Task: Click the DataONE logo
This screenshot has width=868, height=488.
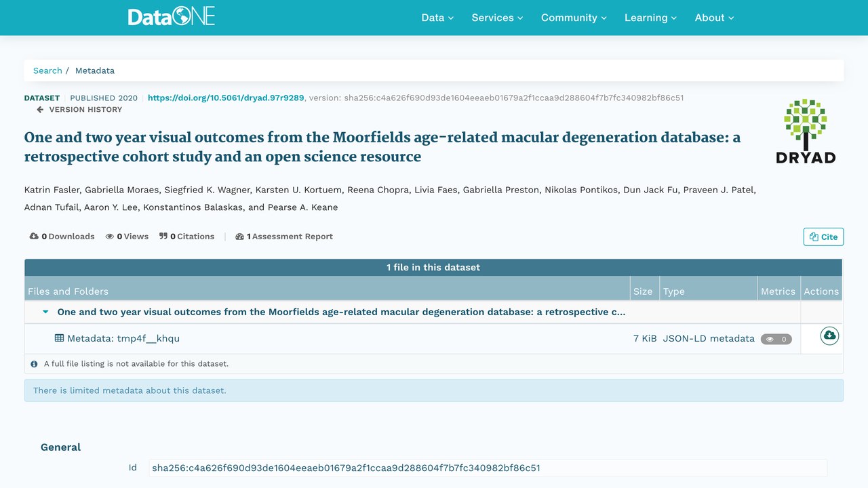Action: [172, 16]
